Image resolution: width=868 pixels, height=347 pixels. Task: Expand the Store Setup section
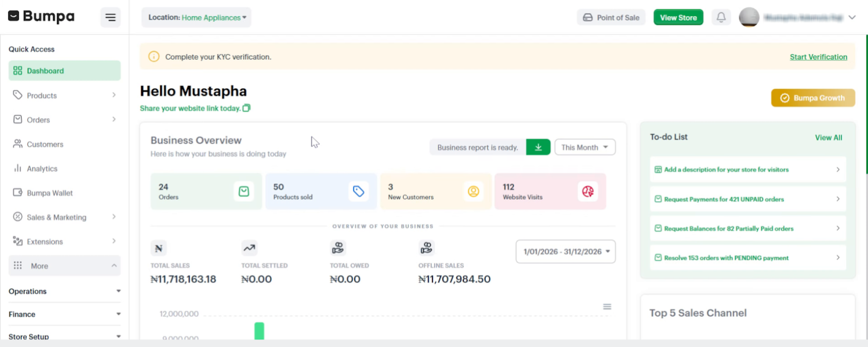click(x=64, y=336)
